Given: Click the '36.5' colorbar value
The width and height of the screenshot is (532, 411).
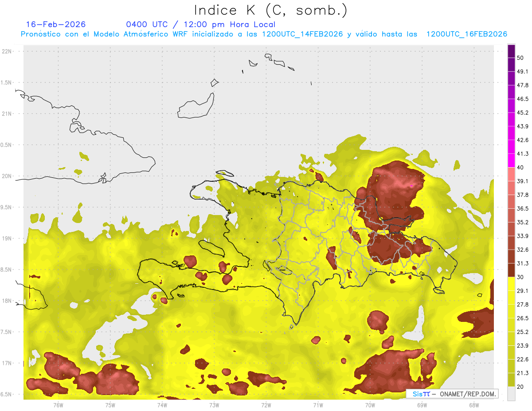Looking at the screenshot, I should point(523,208).
